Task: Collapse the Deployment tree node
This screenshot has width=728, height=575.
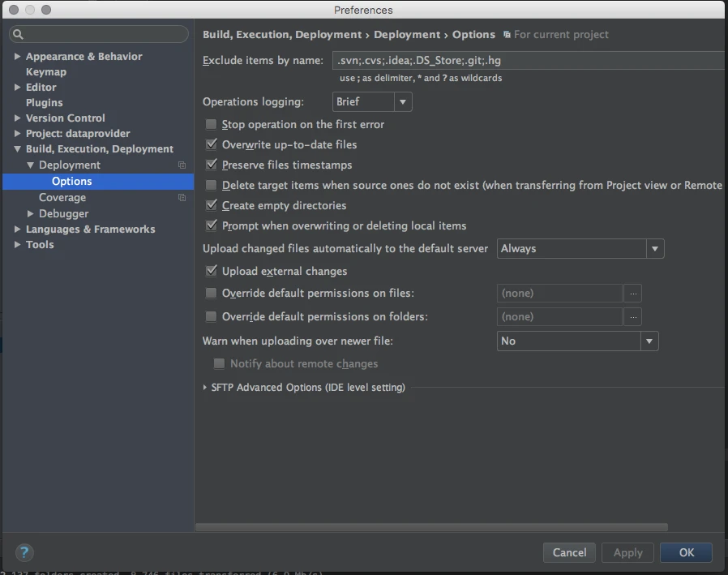Action: tap(30, 165)
